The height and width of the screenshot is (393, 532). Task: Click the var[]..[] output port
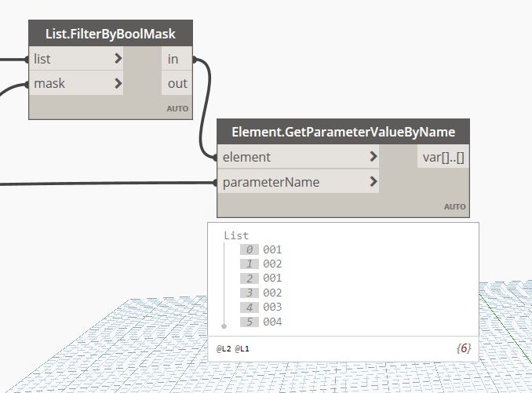point(443,157)
